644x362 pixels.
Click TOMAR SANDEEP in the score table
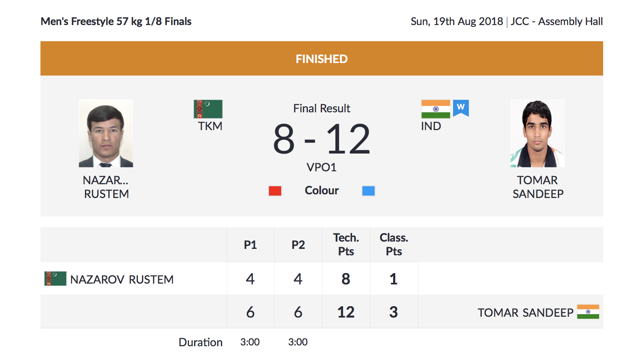(525, 313)
